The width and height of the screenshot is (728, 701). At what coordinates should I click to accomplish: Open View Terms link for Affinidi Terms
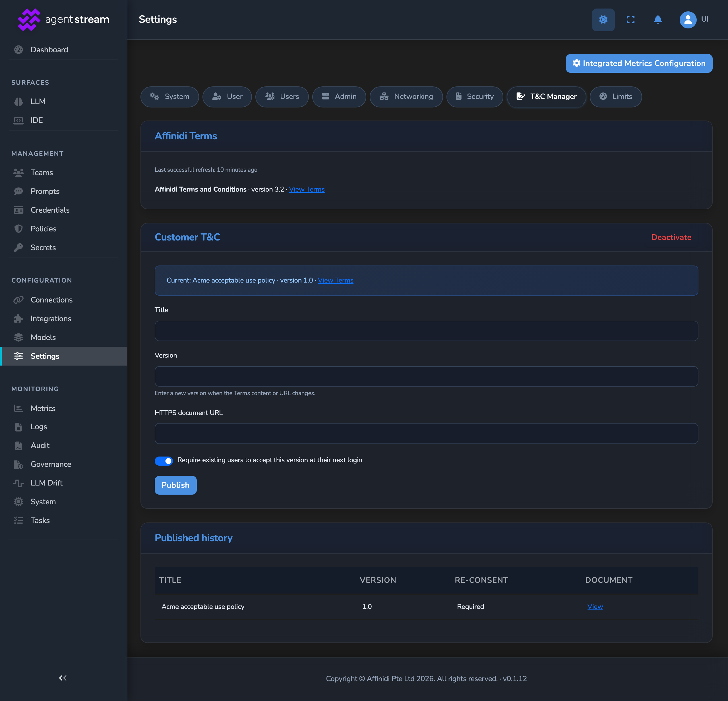click(x=307, y=189)
